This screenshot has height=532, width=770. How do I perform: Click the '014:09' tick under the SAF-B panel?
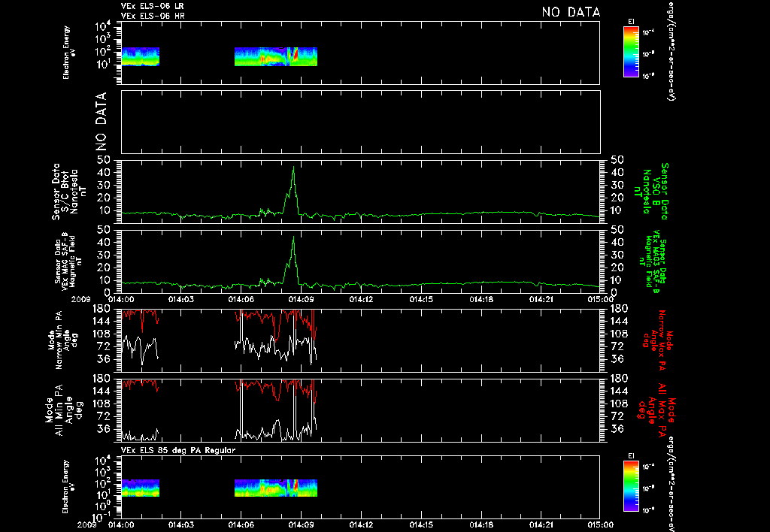click(x=301, y=299)
